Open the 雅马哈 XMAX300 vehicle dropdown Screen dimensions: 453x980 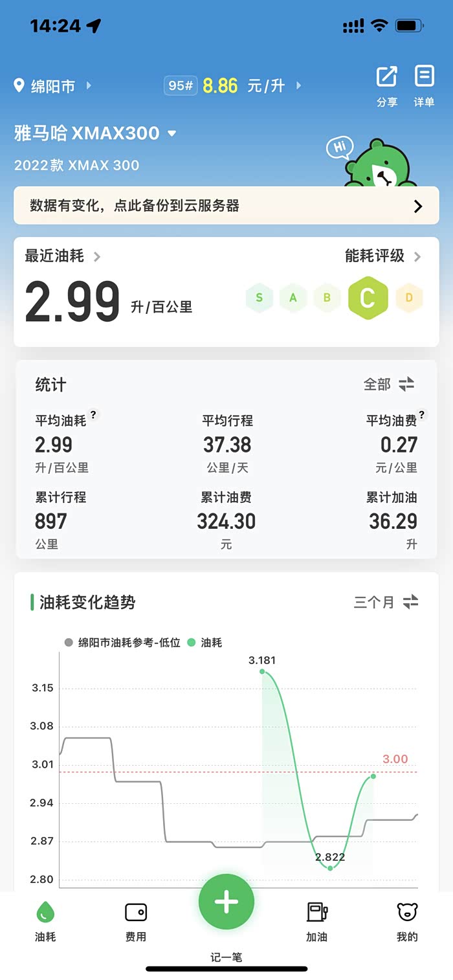coord(171,133)
